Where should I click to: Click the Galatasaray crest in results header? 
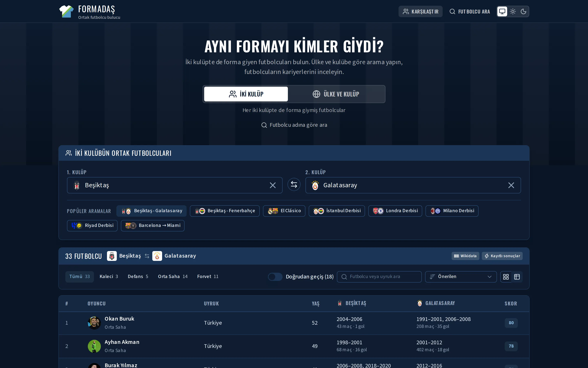pyautogui.click(x=157, y=256)
